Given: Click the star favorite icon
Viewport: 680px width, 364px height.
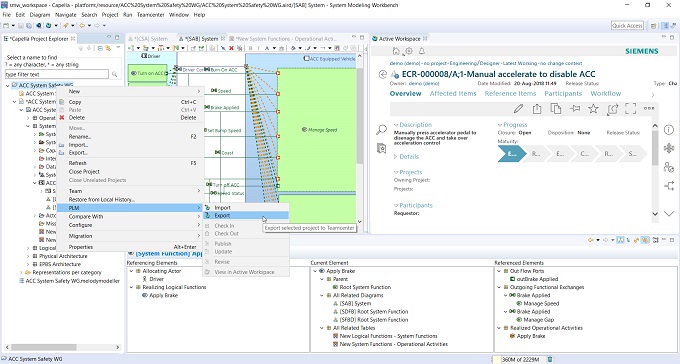Looking at the screenshot, I should point(593,108).
